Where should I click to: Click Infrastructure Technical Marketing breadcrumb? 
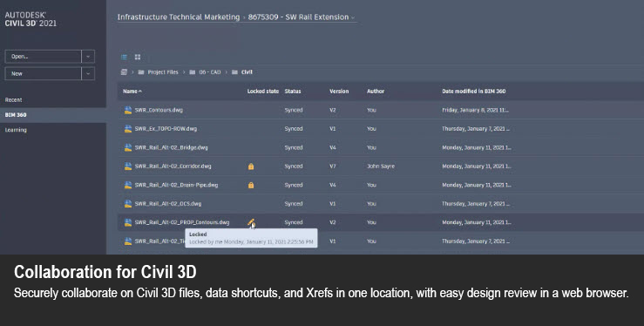pyautogui.click(x=179, y=17)
